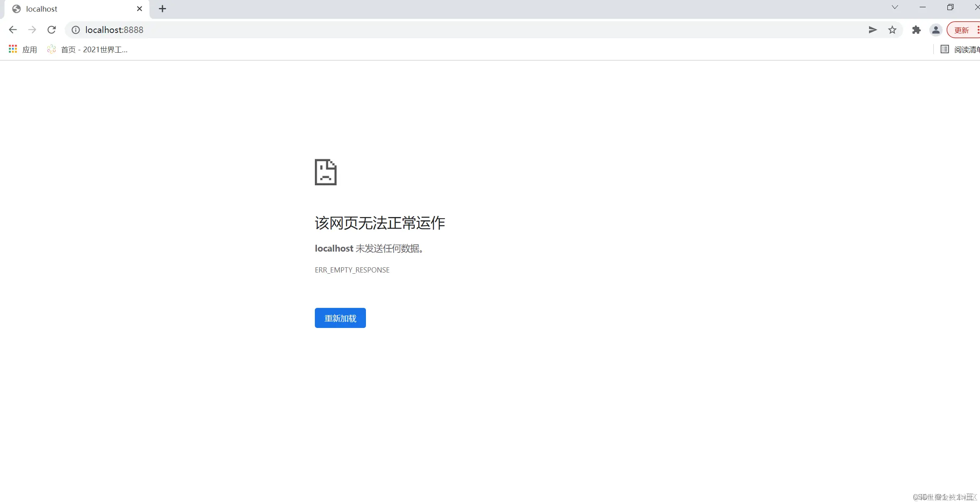Open the 首页 - 2021世界工 bookmark
Screen dimensions: 980x504
point(88,49)
